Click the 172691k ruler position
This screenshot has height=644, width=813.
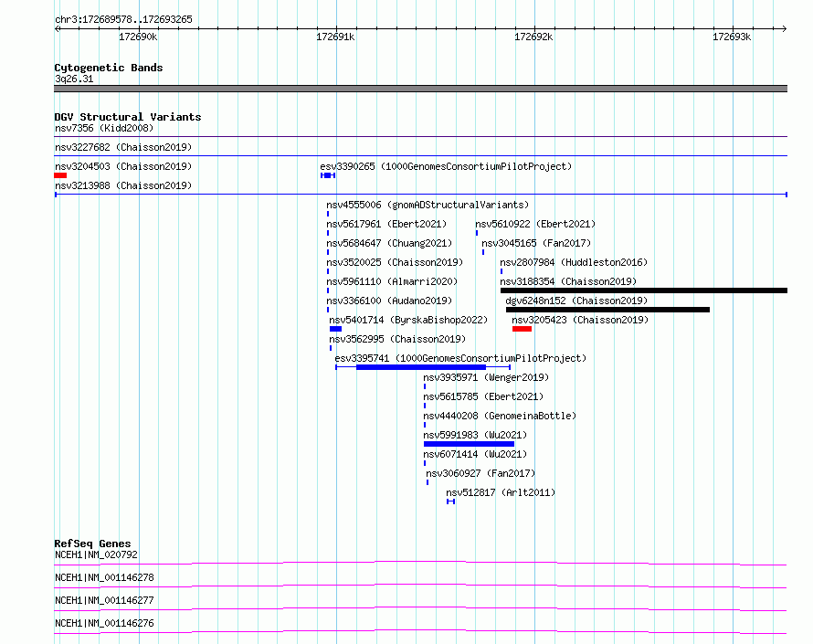[335, 37]
